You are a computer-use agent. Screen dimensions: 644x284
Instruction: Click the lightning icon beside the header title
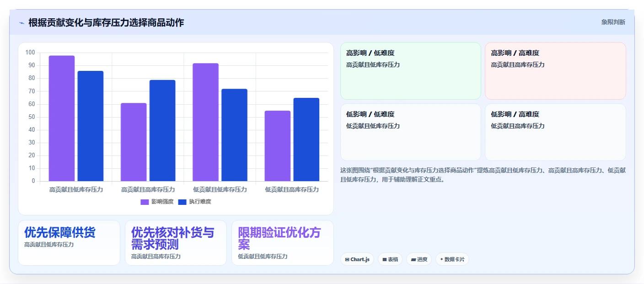[x=21, y=23]
